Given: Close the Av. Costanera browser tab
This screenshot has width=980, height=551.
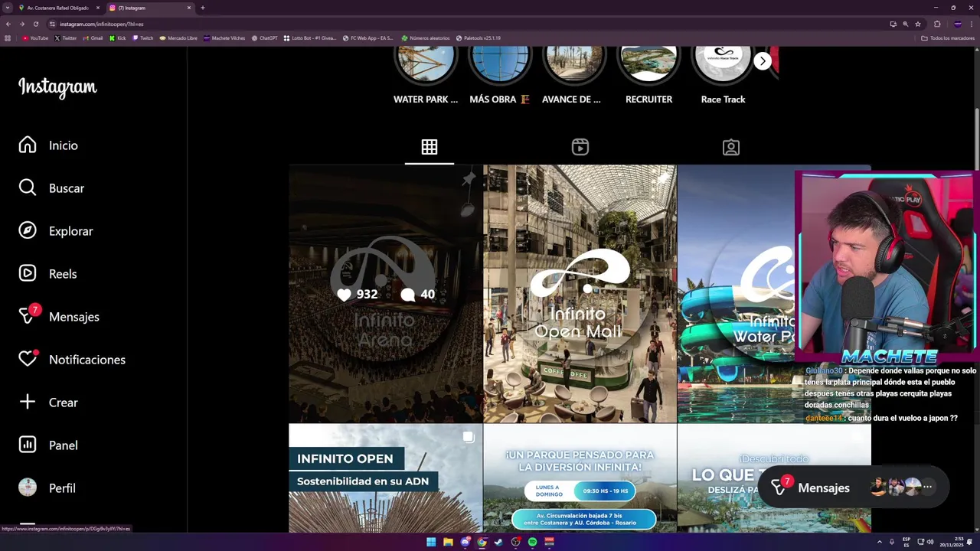Looking at the screenshot, I should coord(98,8).
